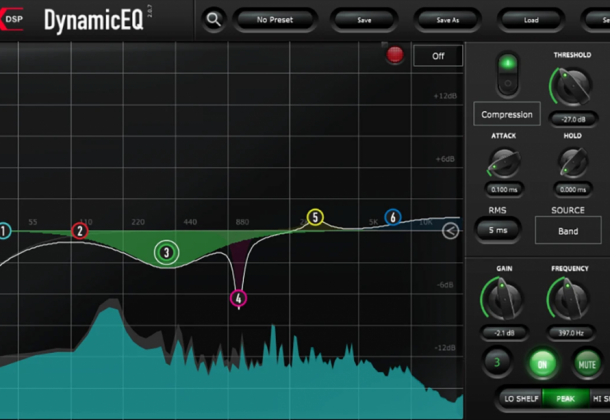The image size is (610, 420).
Task: Click the DynamicEQ title
Action: [94, 20]
